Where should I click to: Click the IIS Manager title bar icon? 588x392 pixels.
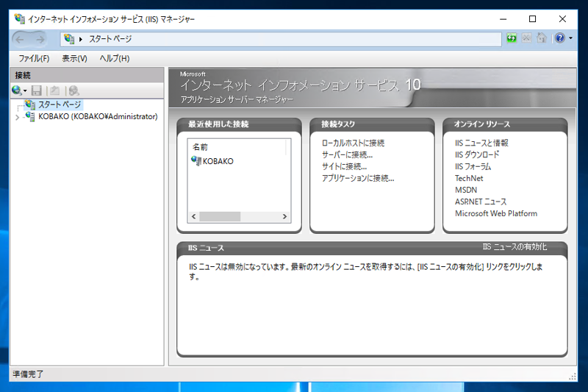tap(20, 19)
